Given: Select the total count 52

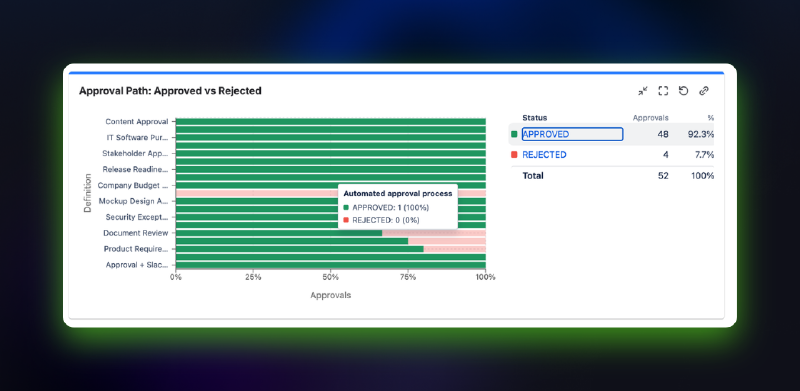Looking at the screenshot, I should (x=663, y=176).
